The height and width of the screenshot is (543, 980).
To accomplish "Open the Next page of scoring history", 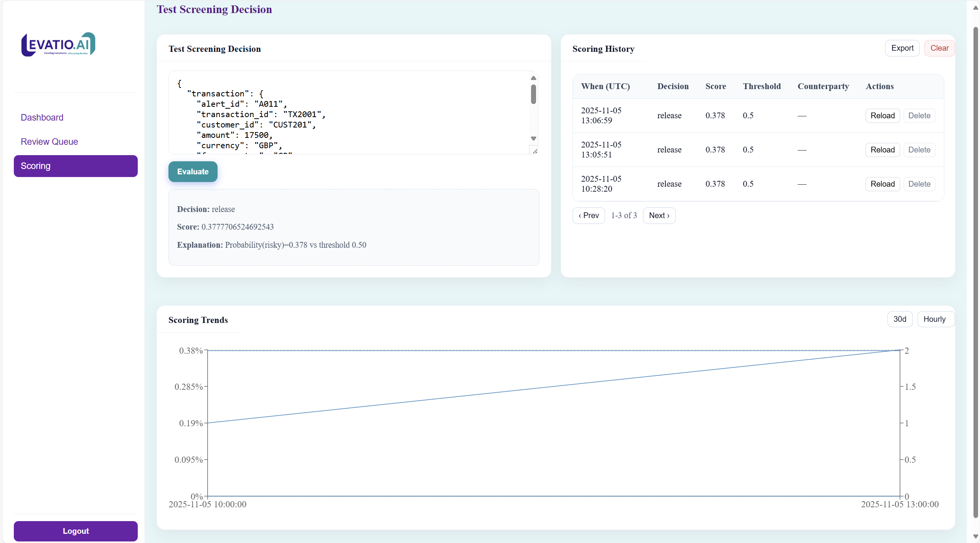I will pyautogui.click(x=658, y=215).
